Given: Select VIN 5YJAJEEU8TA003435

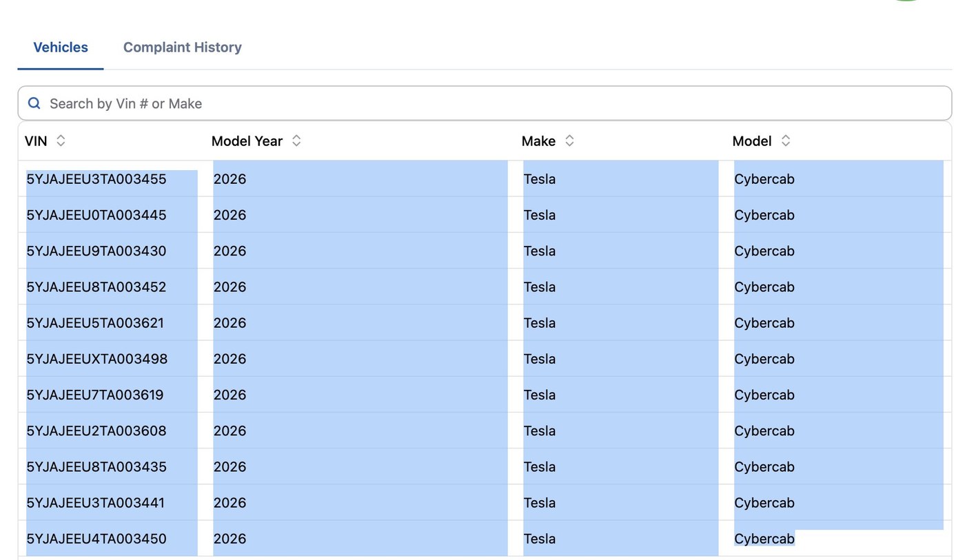Looking at the screenshot, I should [96, 466].
